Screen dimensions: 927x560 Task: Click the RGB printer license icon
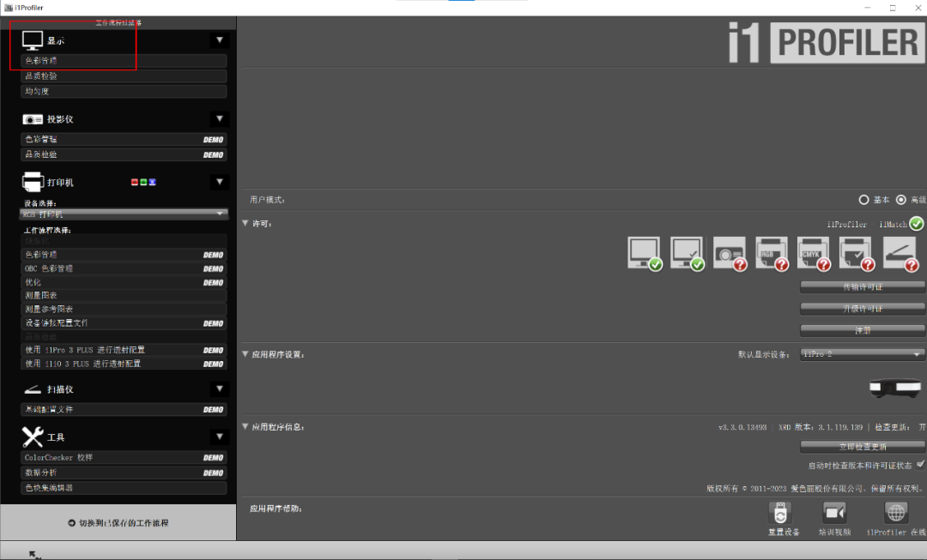[772, 254]
